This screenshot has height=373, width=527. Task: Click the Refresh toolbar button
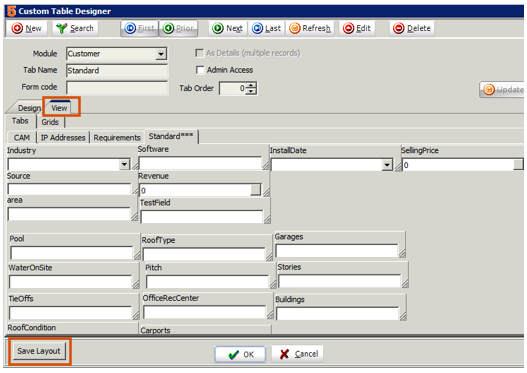pos(310,28)
